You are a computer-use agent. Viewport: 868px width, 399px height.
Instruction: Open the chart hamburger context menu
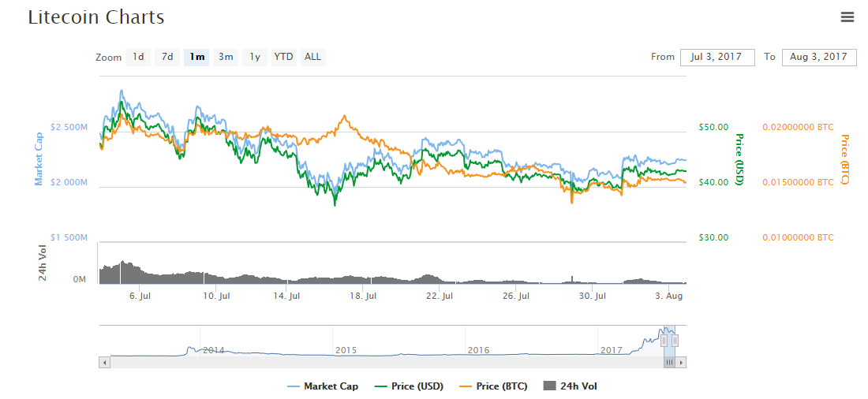click(847, 17)
